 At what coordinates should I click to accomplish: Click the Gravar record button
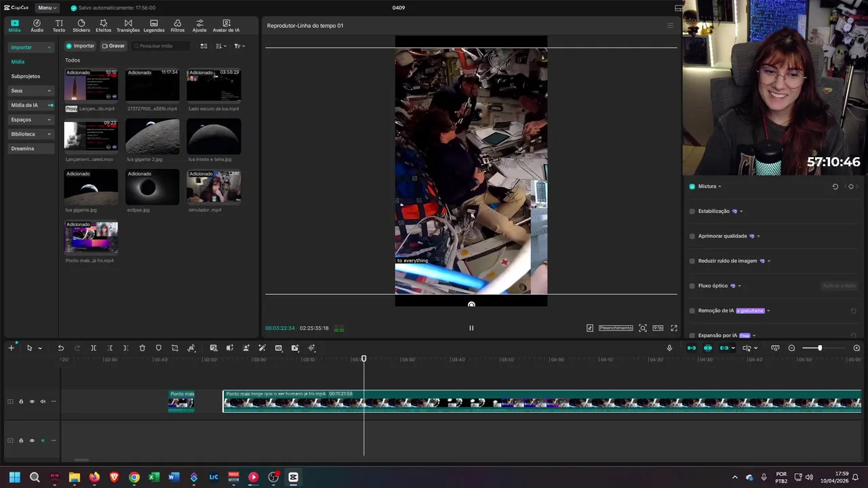pos(113,46)
